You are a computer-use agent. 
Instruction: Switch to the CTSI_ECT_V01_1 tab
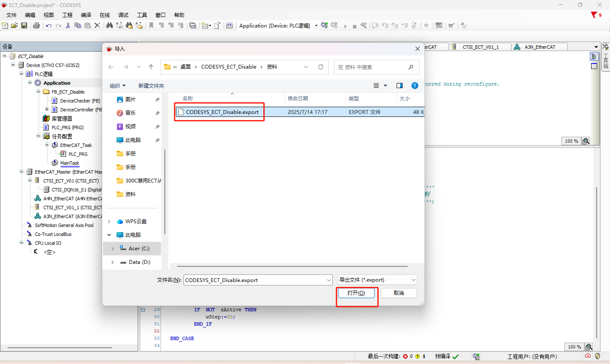coord(481,47)
